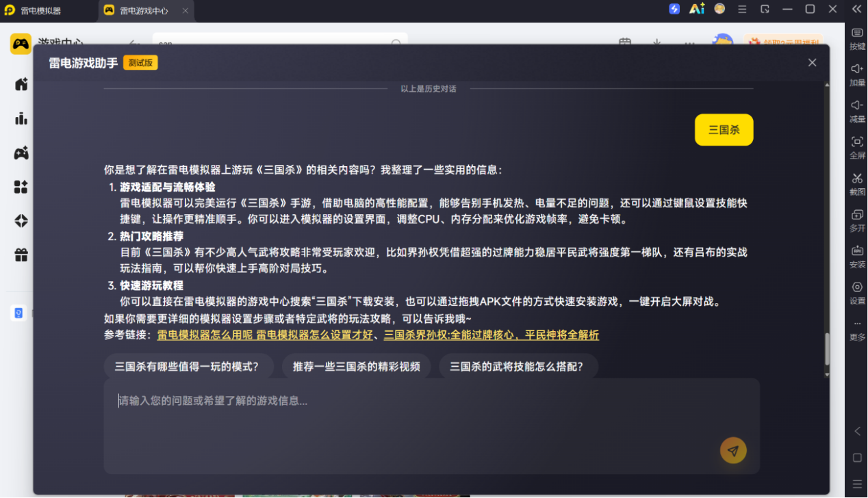This screenshot has height=498, width=868.
Task: Click the popout window icon in title bar
Action: pos(765,10)
